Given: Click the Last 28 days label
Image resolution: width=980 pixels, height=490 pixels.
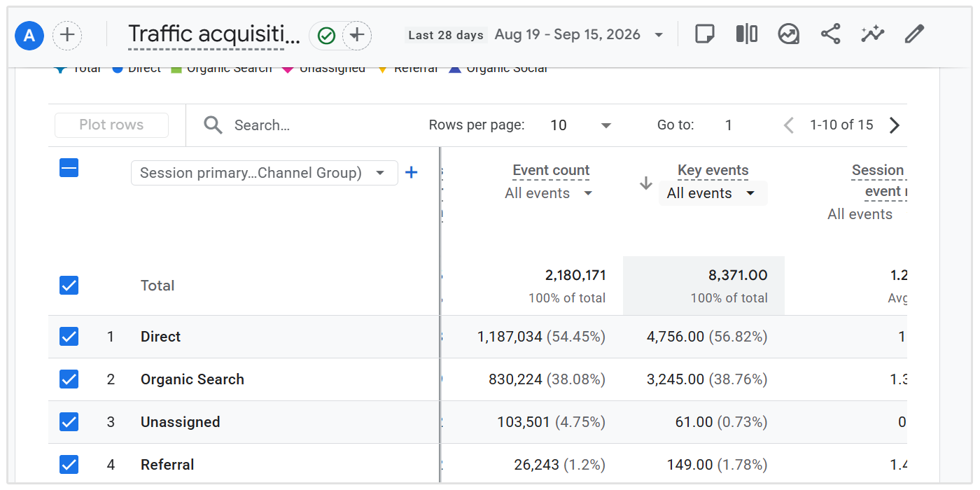Looking at the screenshot, I should (x=446, y=35).
